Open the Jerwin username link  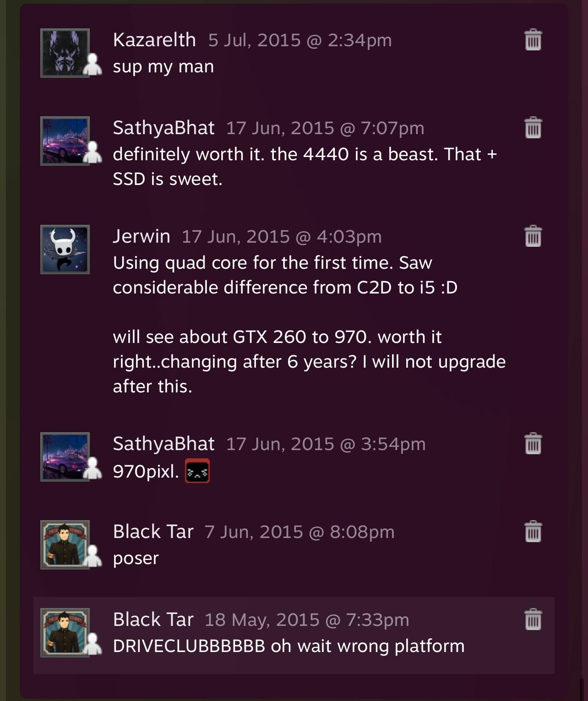142,236
